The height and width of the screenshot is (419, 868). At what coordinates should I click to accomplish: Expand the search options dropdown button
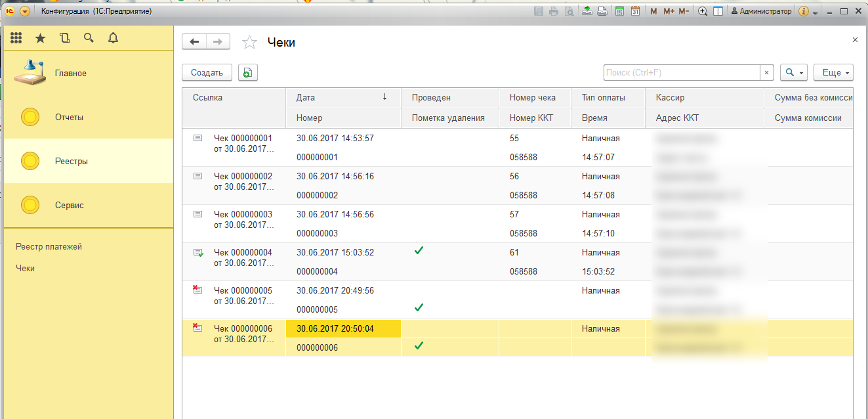[x=793, y=73]
